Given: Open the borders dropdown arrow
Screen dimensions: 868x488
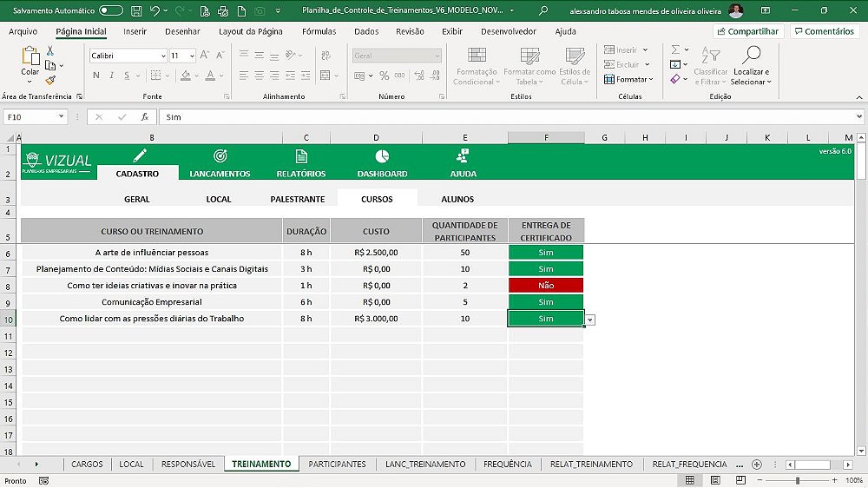Looking at the screenshot, I should [x=167, y=76].
